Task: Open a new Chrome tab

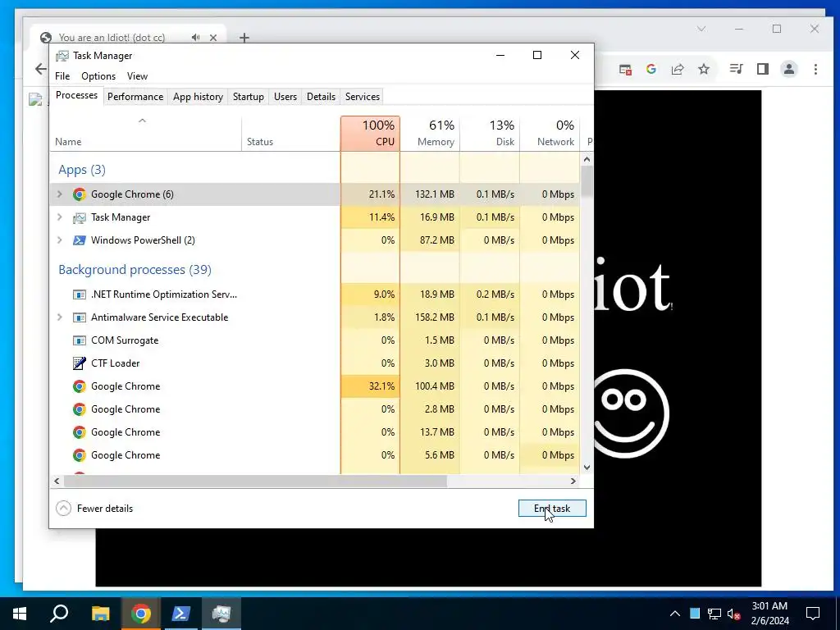Action: (x=244, y=38)
